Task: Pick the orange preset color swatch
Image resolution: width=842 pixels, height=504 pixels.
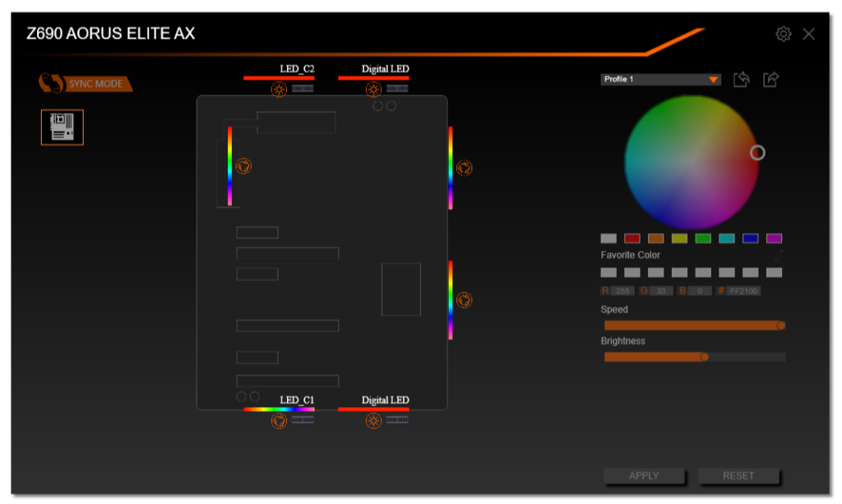Action: click(655, 238)
